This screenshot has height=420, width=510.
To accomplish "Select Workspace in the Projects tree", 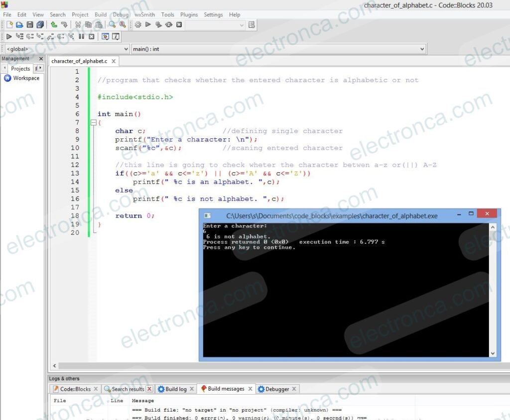I will 26,78.
